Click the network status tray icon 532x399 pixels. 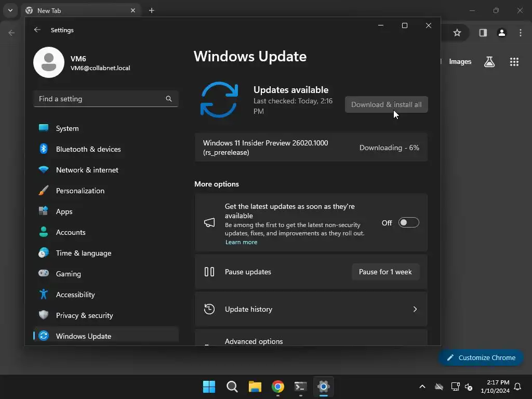[x=455, y=387]
